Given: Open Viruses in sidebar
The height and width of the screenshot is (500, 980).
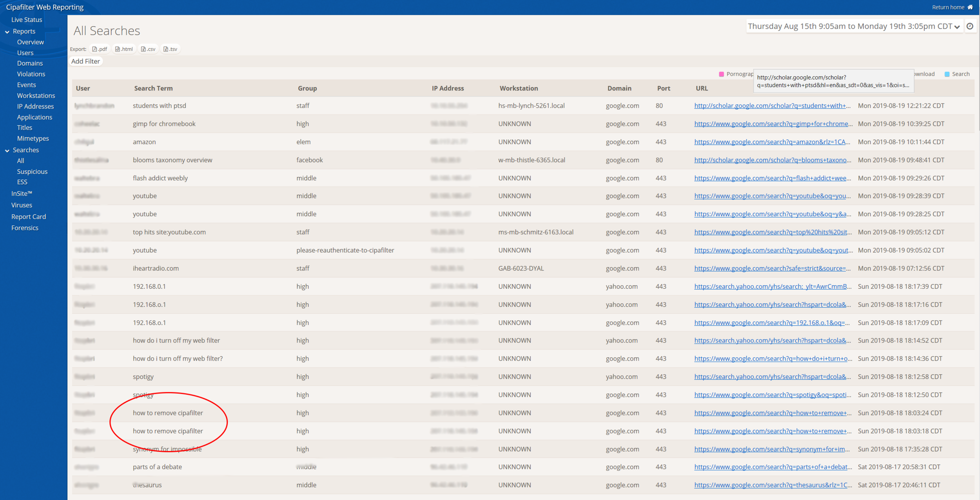Looking at the screenshot, I should 22,205.
